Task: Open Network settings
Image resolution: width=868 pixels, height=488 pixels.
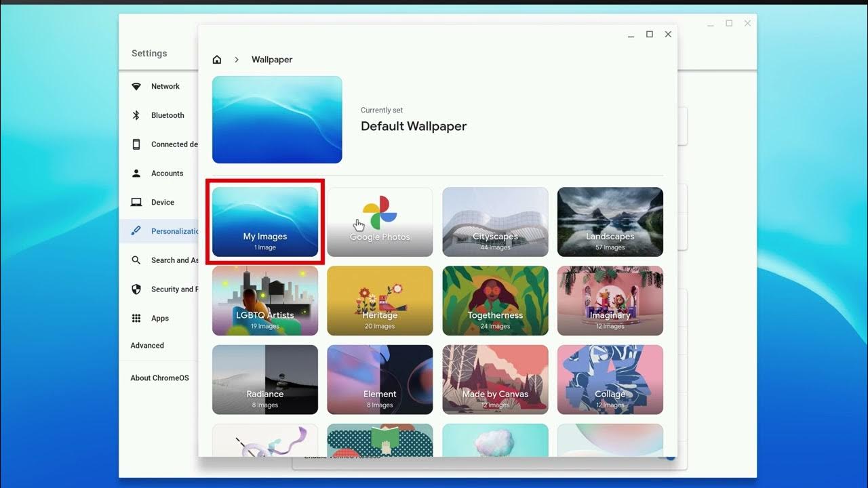Action: [165, 87]
